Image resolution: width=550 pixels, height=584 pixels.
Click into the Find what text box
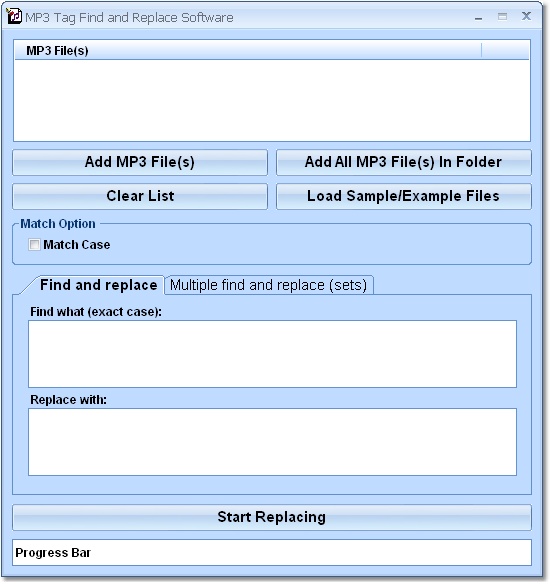tap(272, 354)
